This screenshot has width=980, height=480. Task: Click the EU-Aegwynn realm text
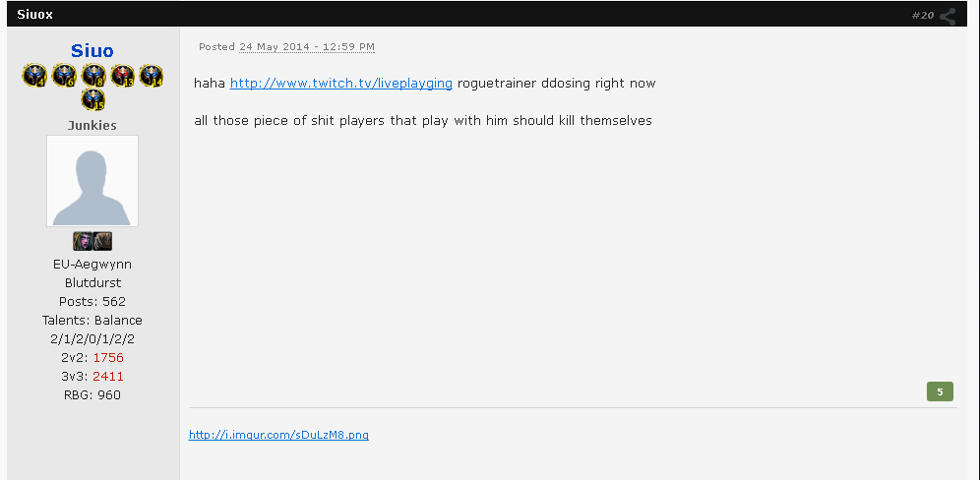click(x=92, y=264)
